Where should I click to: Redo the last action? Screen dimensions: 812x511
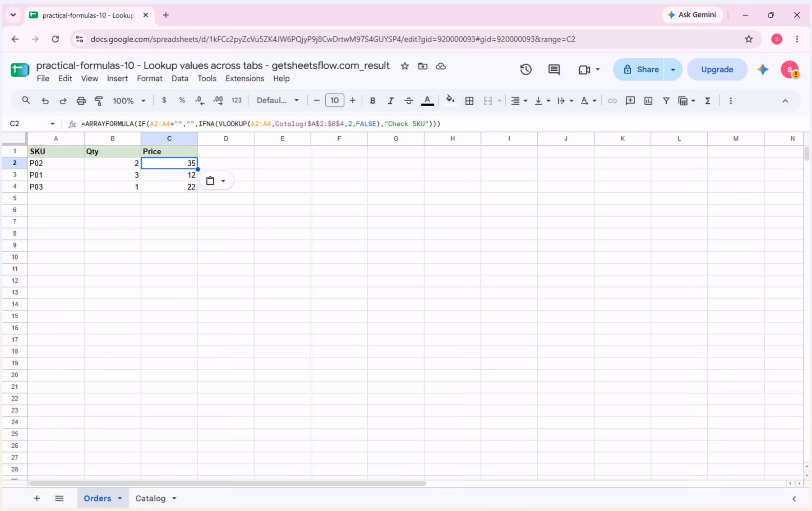(x=63, y=101)
